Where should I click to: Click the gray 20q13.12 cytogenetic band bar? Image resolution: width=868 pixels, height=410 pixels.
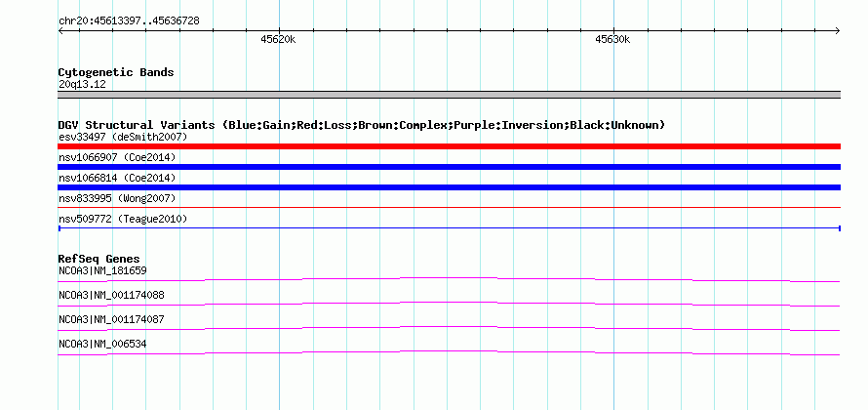[x=449, y=95]
